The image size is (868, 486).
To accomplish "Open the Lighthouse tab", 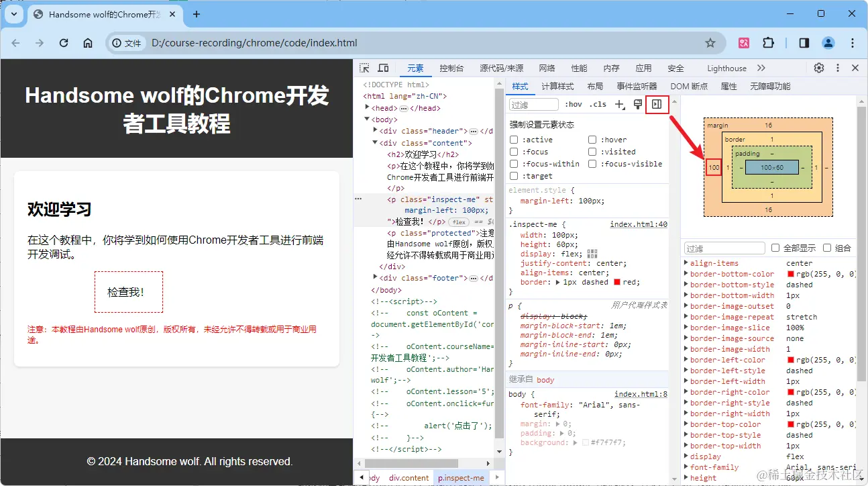I will 726,68.
